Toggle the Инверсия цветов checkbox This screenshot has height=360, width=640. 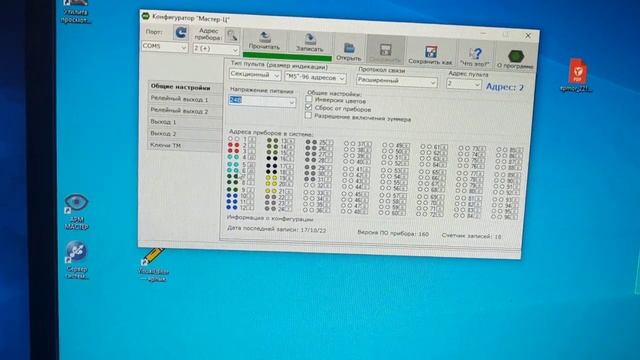coord(309,99)
